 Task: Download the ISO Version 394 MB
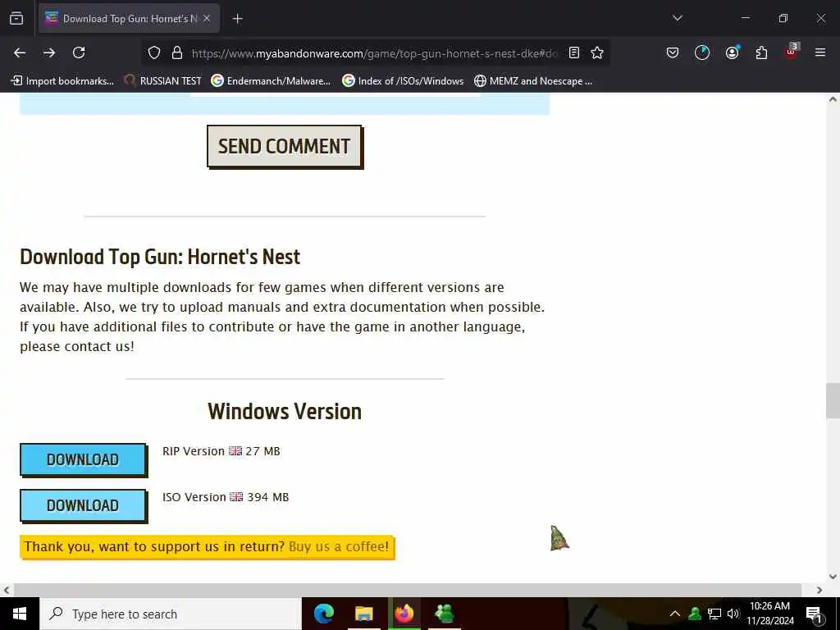83,505
